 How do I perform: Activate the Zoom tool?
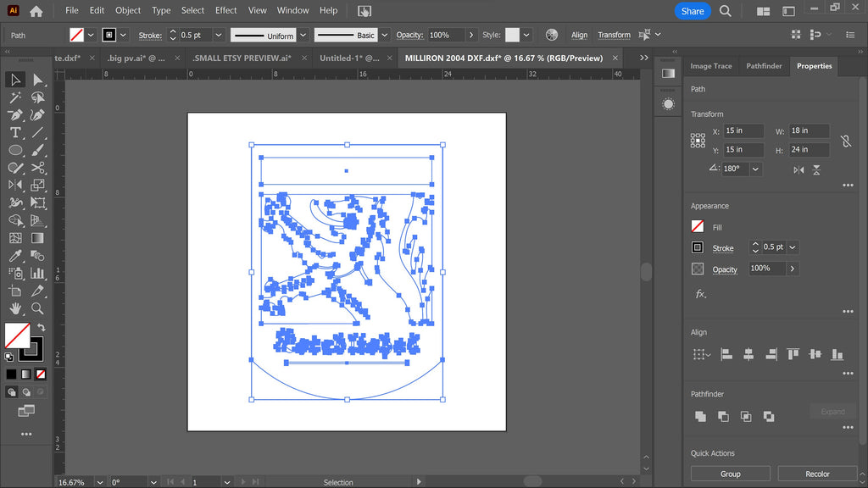point(37,308)
